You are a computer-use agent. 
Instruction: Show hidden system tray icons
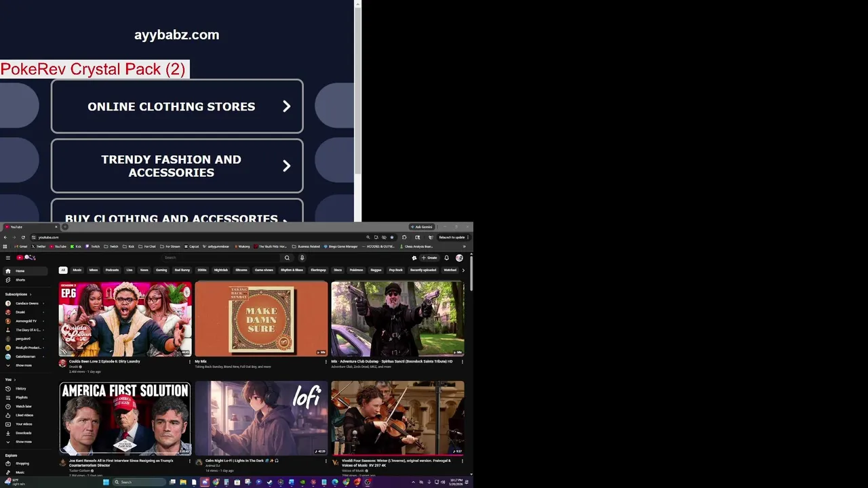coord(413,482)
